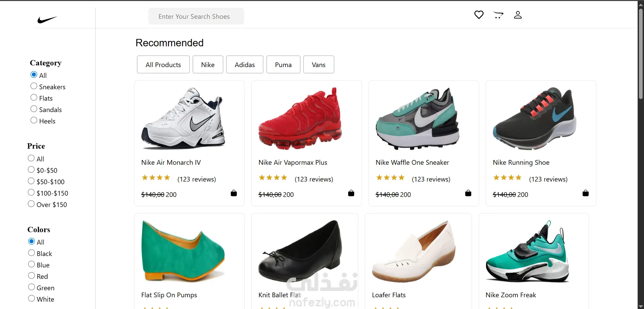Image resolution: width=644 pixels, height=309 pixels.
Task: Select the Flats category option
Action: 34,97
